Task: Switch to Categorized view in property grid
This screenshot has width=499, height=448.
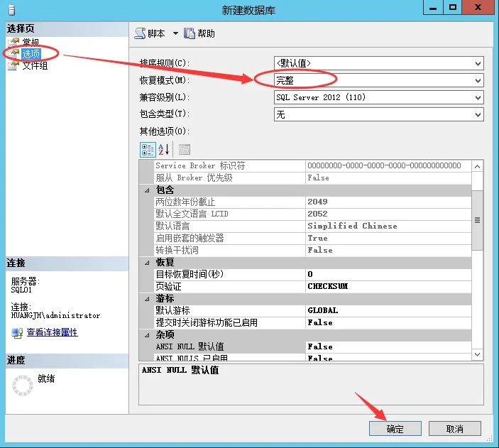Action: tap(148, 150)
